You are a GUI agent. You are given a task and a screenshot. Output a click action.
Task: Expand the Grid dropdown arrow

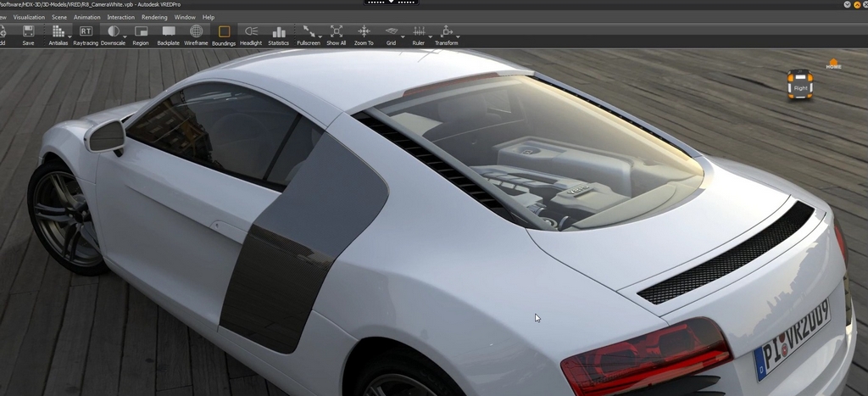pyautogui.click(x=402, y=36)
